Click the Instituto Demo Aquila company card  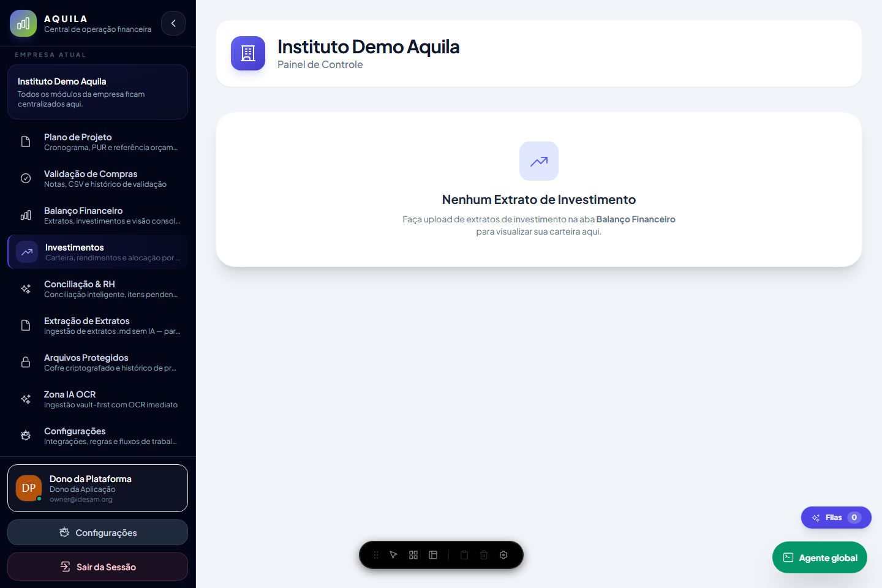[97, 92]
